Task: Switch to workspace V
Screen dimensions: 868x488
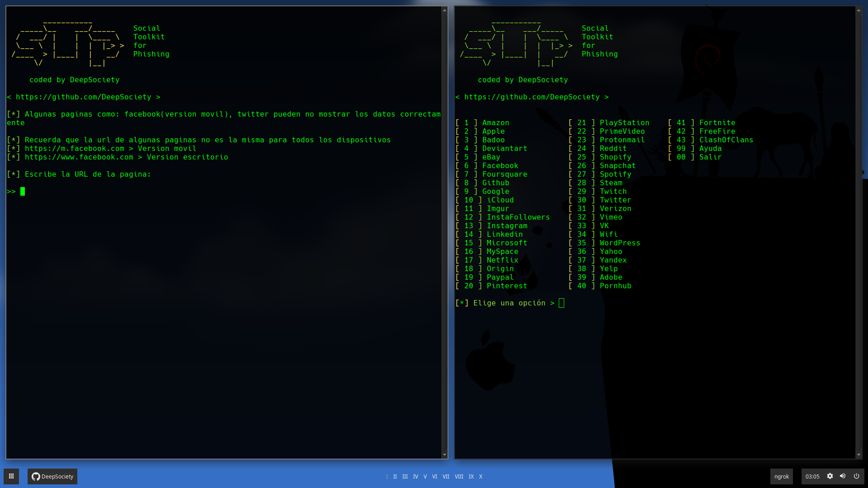Action: click(425, 477)
